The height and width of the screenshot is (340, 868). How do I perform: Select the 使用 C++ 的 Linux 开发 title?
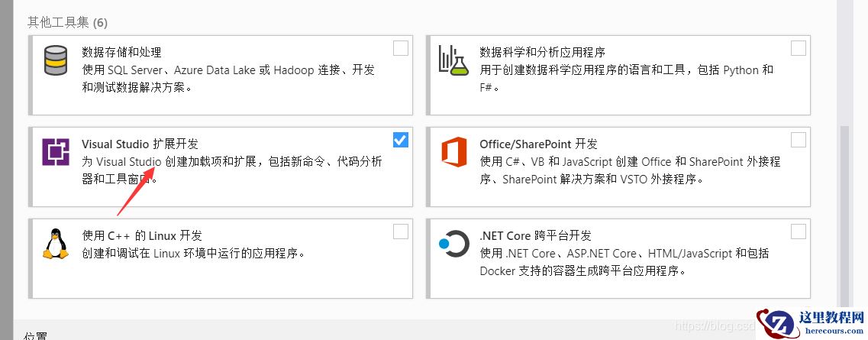pyautogui.click(x=142, y=235)
